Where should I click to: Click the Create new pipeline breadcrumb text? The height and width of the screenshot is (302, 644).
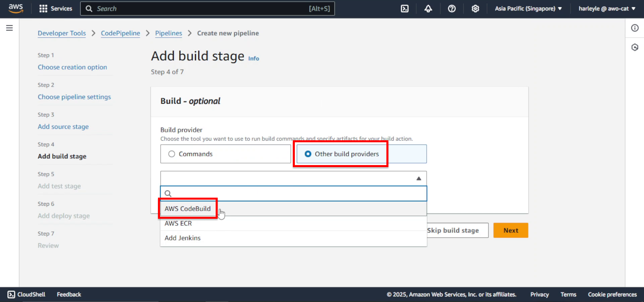[228, 33]
